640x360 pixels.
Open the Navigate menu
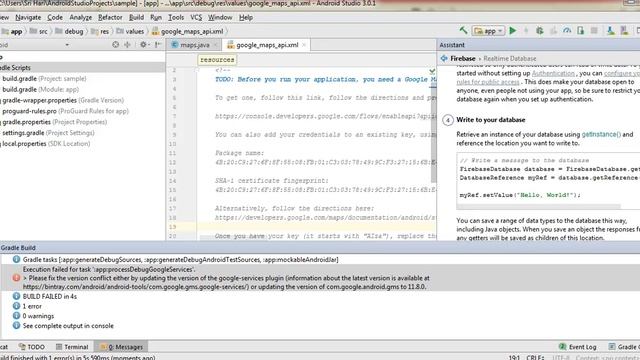(28, 18)
